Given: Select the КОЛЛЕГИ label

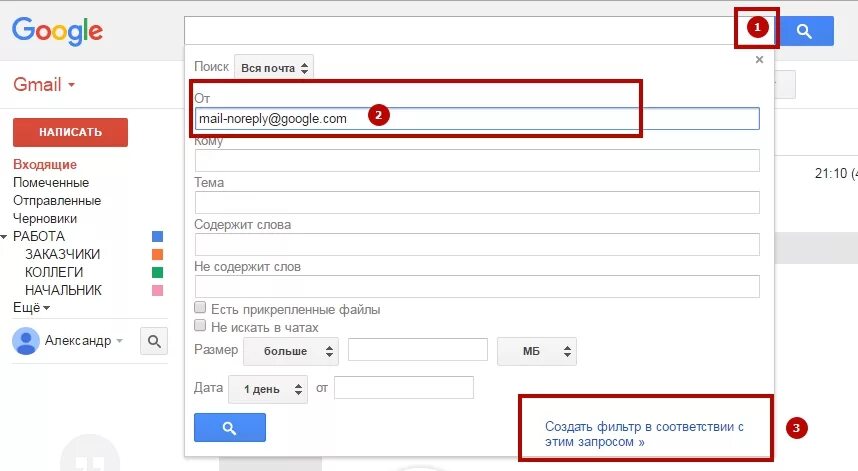Looking at the screenshot, I should (54, 272).
